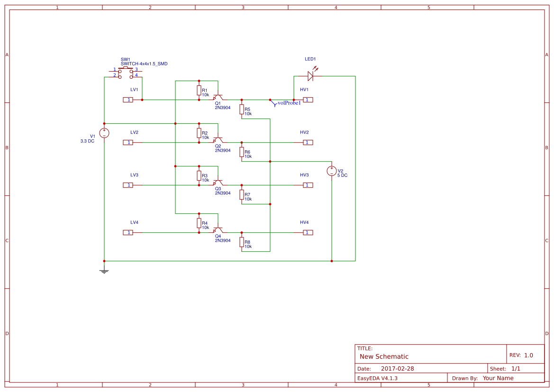Viewport: 554px width, 392px height.
Task: Select the date 2017-02-28 field
Action: point(399,368)
